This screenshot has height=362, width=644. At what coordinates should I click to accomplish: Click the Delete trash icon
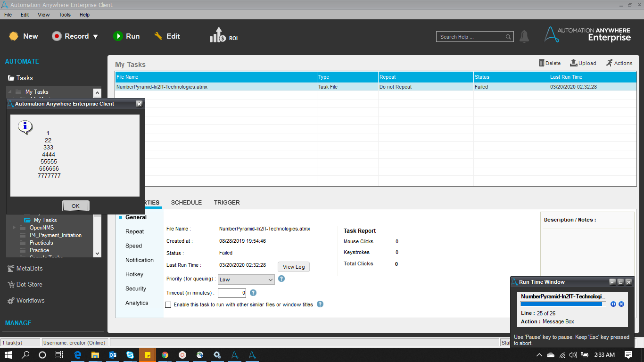pos(542,63)
